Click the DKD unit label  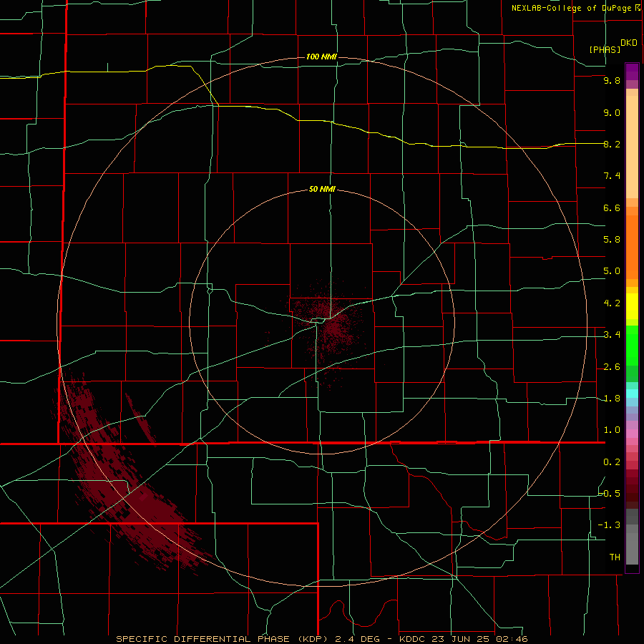click(628, 43)
